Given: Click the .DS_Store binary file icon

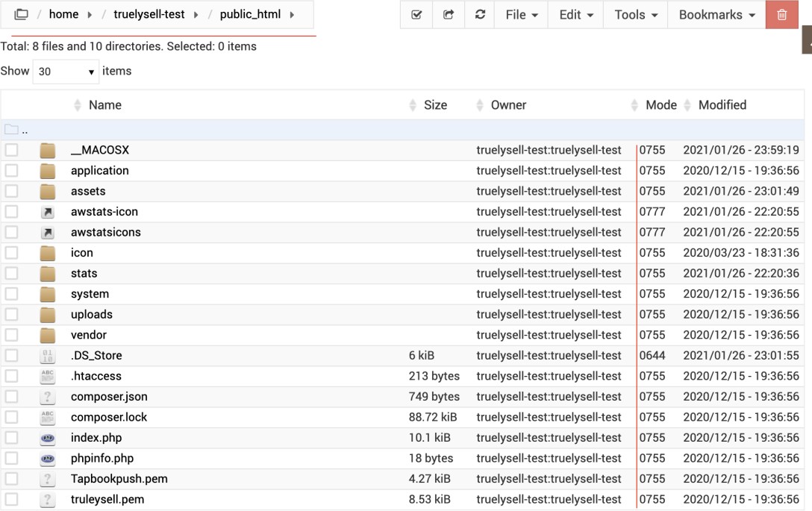Looking at the screenshot, I should (48, 356).
